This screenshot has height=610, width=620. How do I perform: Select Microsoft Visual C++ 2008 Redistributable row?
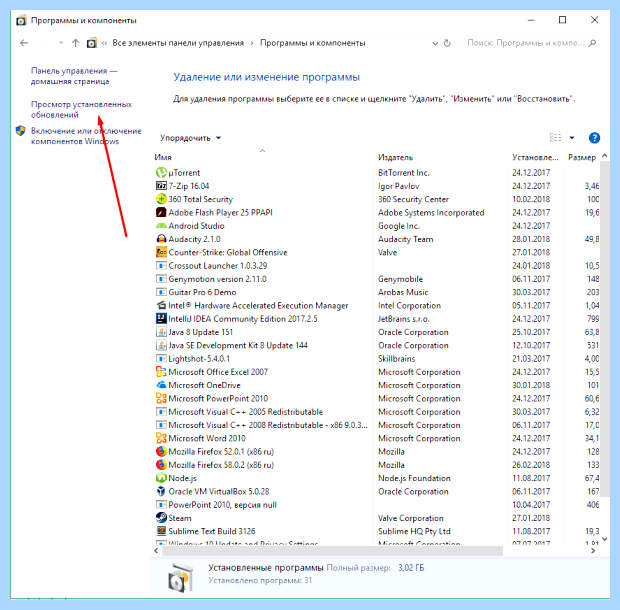point(377,425)
